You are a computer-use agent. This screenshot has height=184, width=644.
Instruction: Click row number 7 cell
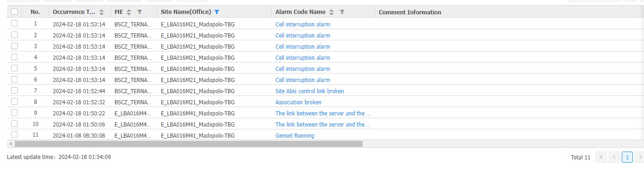point(35,90)
